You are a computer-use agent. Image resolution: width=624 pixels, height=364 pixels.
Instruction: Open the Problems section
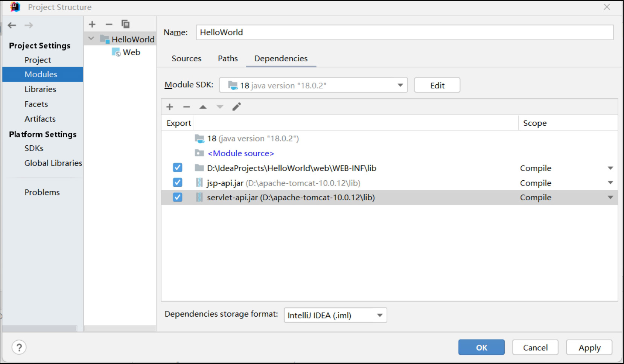point(43,192)
